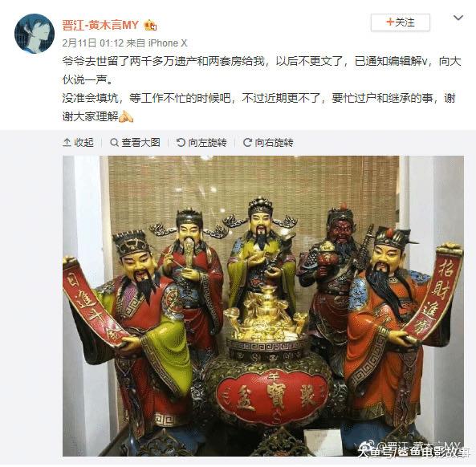Screen dimensions: 476x467
Task: Click the praying hands emoji in post
Action: tap(126, 116)
